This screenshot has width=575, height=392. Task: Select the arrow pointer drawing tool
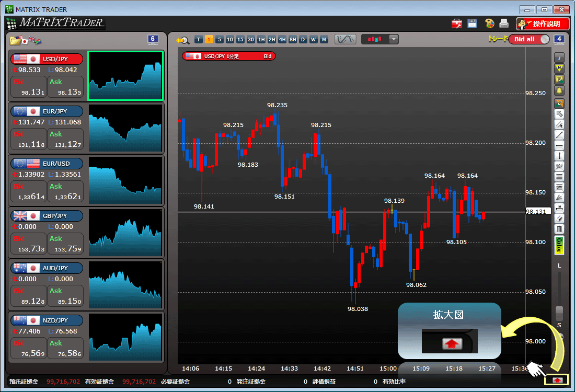coord(559,113)
